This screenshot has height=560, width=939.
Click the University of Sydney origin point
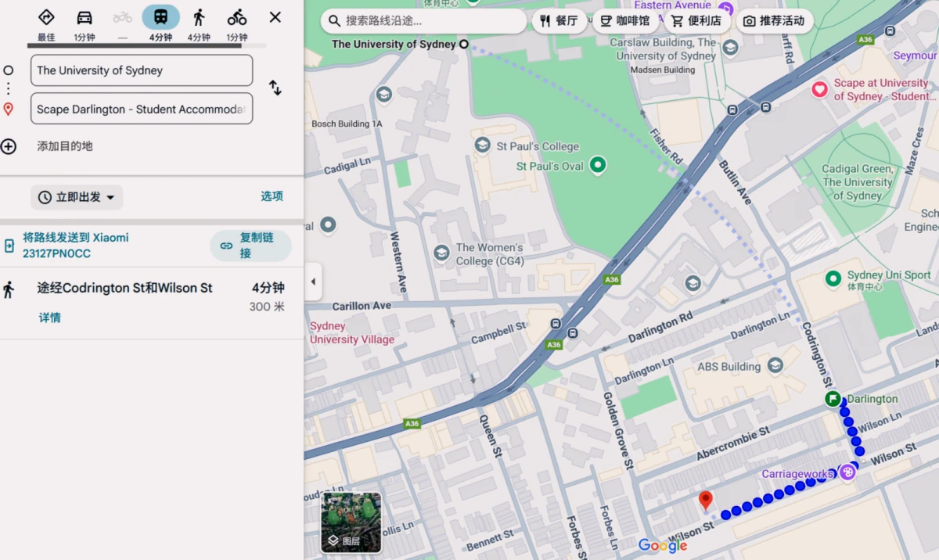coord(464,45)
